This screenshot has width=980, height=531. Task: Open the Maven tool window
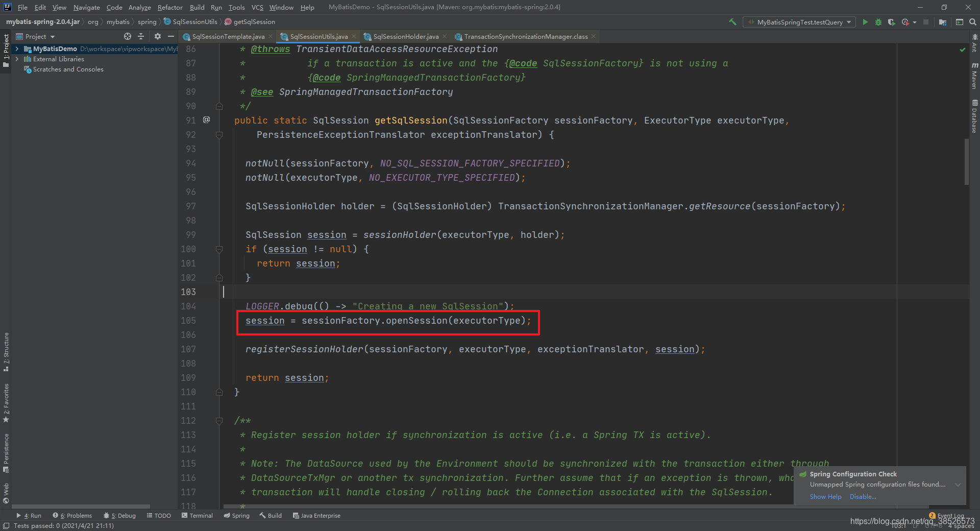pyautogui.click(x=974, y=76)
